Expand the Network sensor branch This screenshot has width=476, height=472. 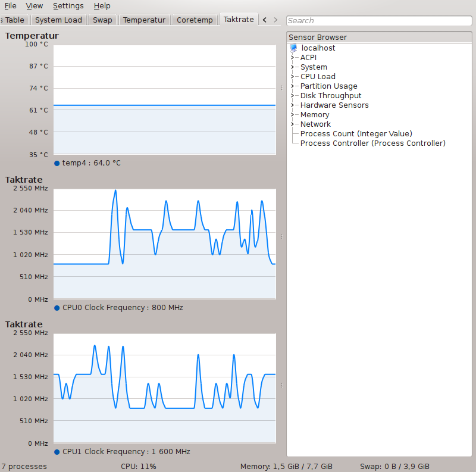coord(292,124)
